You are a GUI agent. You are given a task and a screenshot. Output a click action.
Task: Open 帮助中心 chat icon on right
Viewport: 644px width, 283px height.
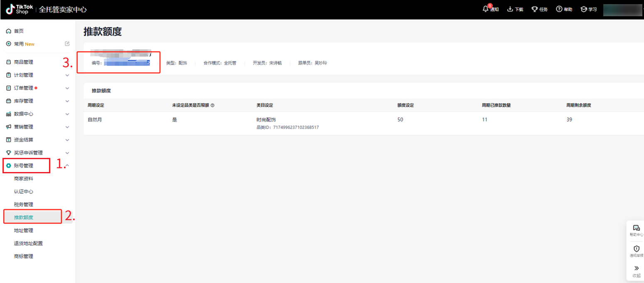click(636, 228)
